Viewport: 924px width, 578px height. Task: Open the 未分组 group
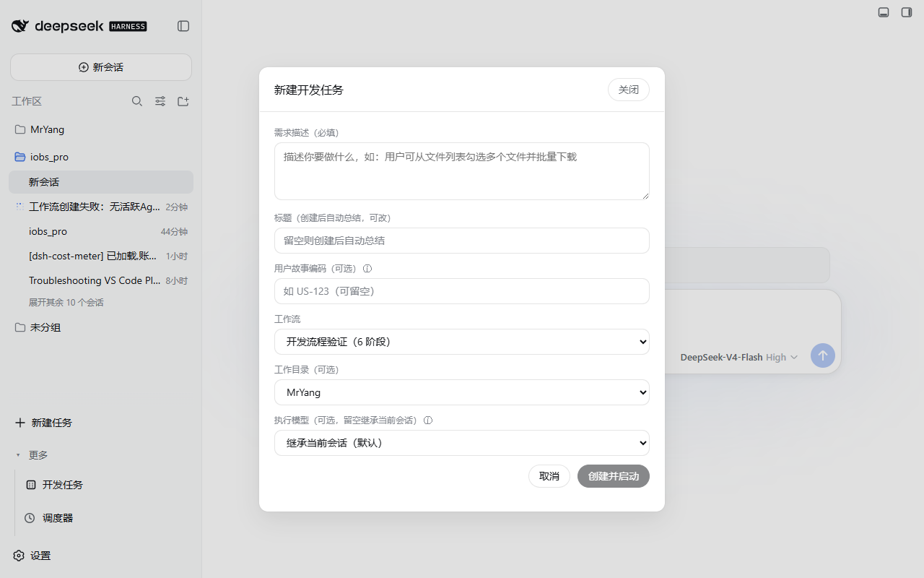[x=101, y=327]
